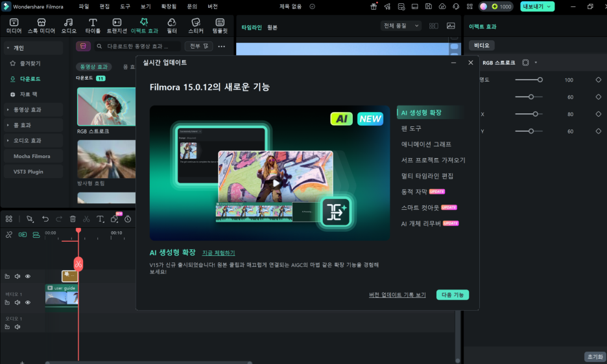Adjust the Y slider with value 60

pos(529,131)
